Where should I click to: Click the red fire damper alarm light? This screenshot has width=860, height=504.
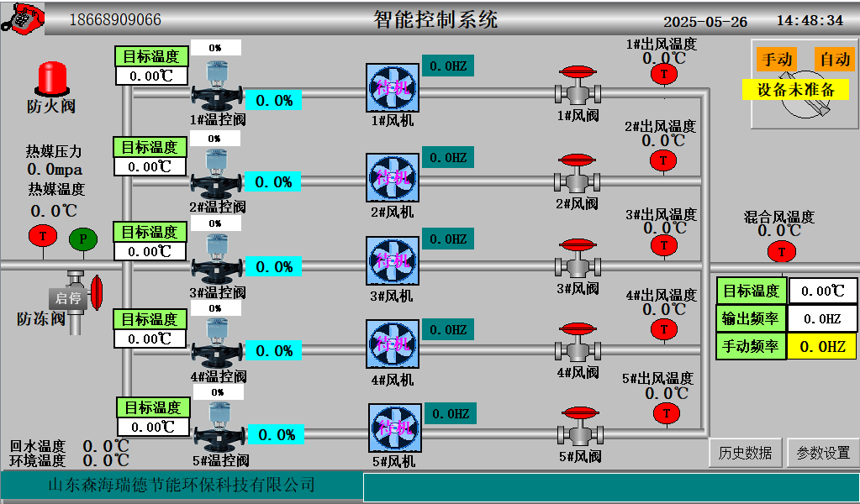(x=52, y=80)
